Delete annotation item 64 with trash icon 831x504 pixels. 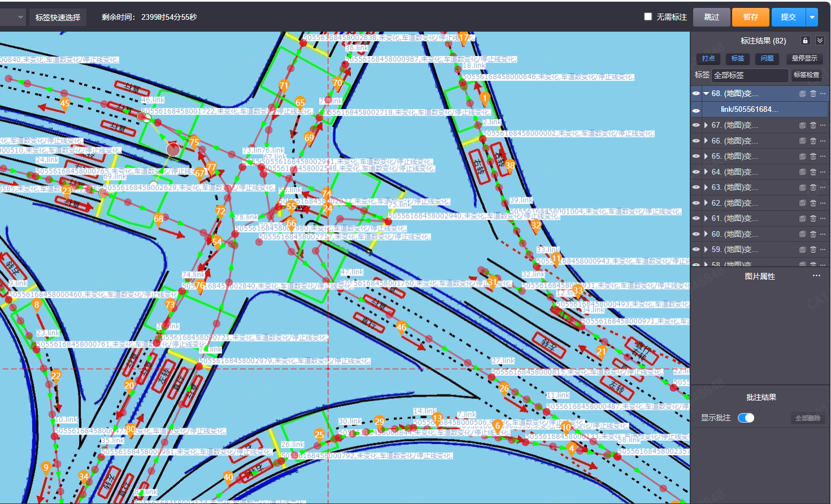813,172
